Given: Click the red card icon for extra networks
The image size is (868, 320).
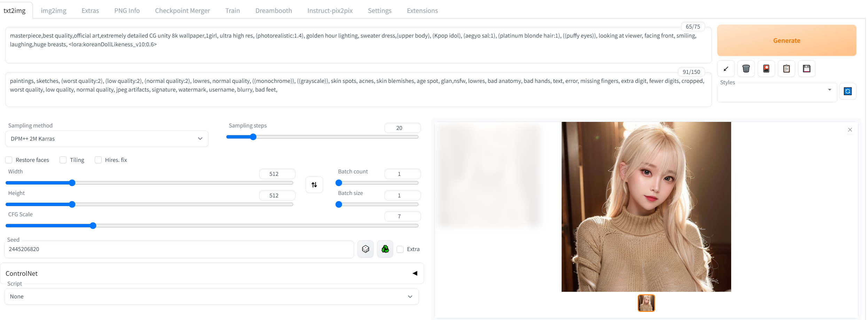Looking at the screenshot, I should tap(766, 69).
